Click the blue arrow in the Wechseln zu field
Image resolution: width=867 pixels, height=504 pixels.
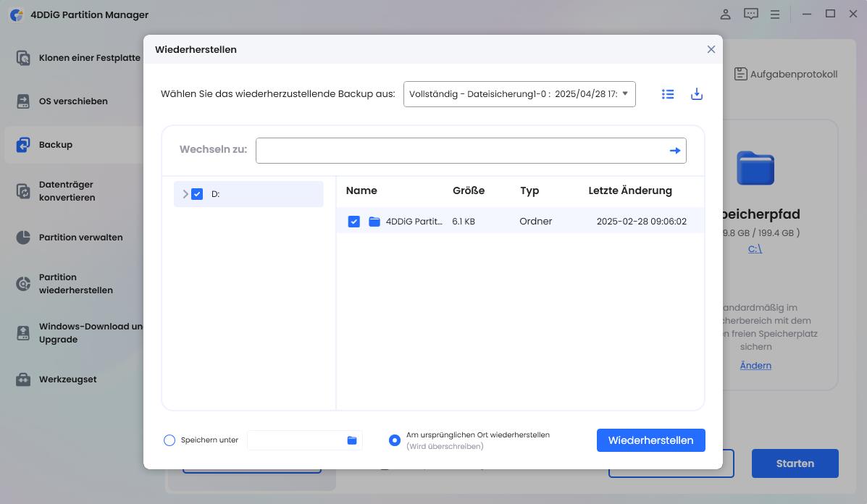pos(674,150)
